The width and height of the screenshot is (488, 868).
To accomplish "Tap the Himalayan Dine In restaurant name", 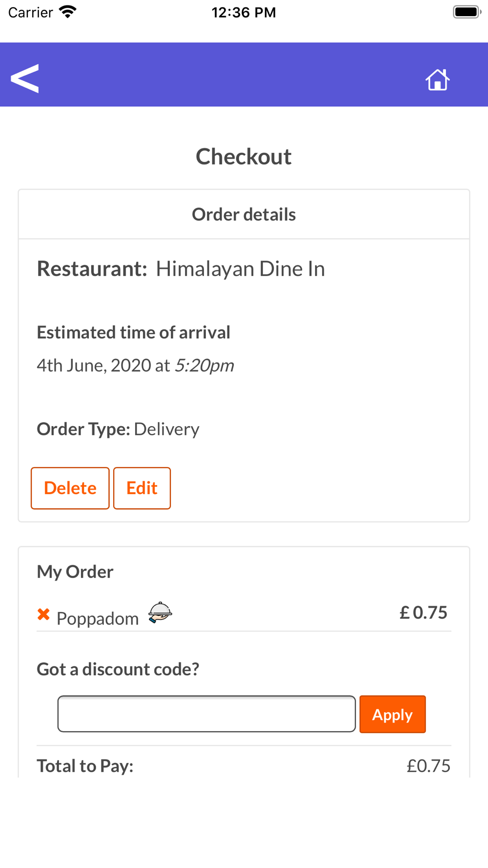I will pos(241,269).
